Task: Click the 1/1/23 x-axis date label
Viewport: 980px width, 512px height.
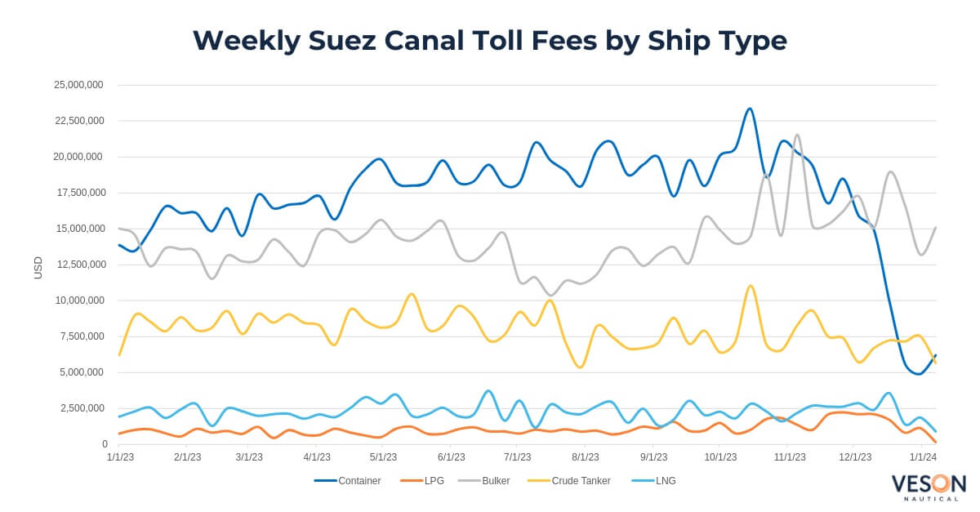Action: [120, 458]
